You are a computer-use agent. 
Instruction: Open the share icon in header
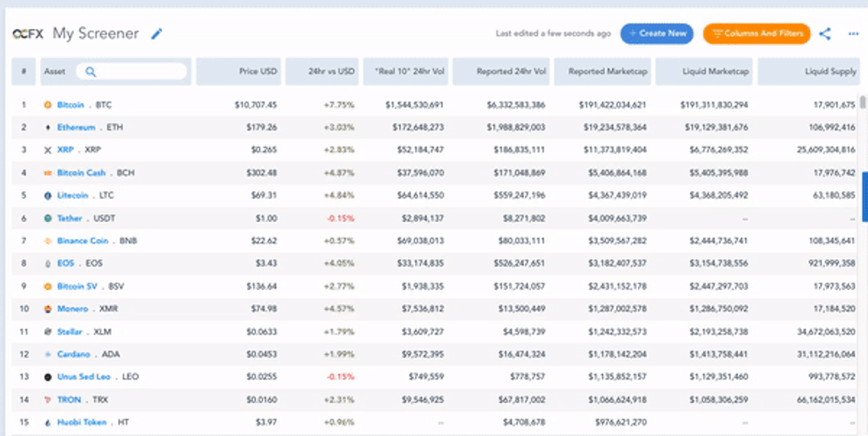click(x=825, y=34)
